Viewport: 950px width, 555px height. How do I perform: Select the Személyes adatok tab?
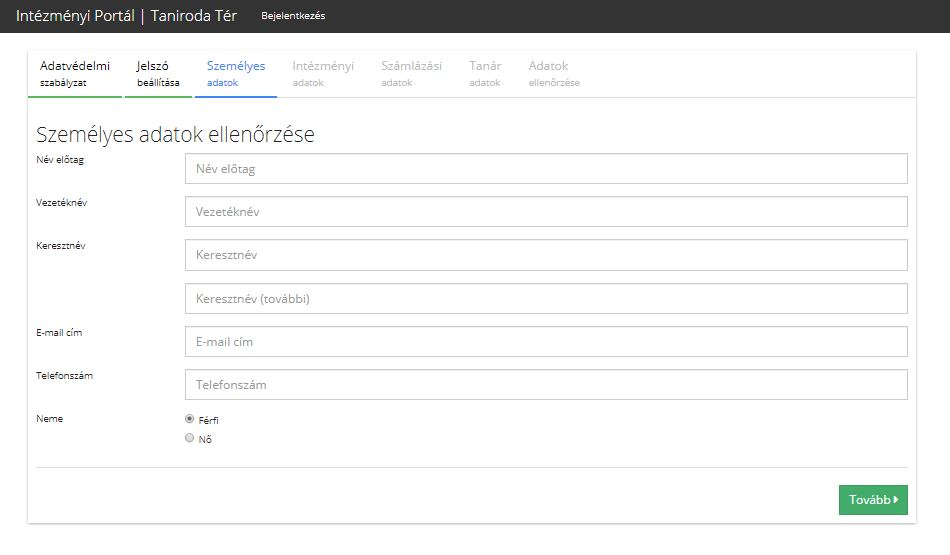click(236, 74)
